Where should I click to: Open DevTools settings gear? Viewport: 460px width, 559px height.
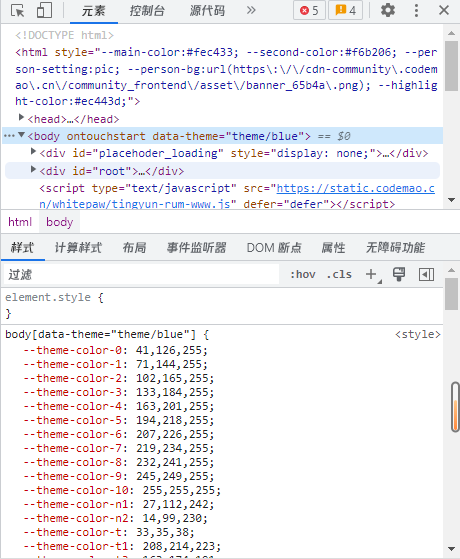(388, 10)
